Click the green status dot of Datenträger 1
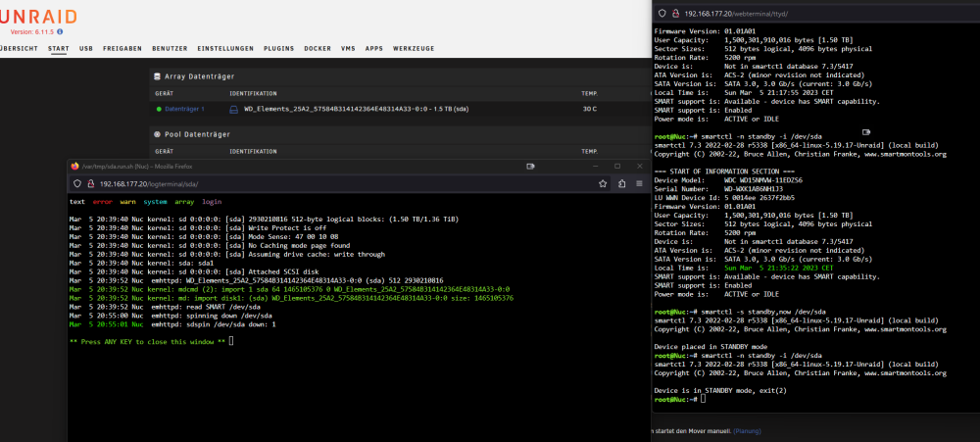 (159, 109)
